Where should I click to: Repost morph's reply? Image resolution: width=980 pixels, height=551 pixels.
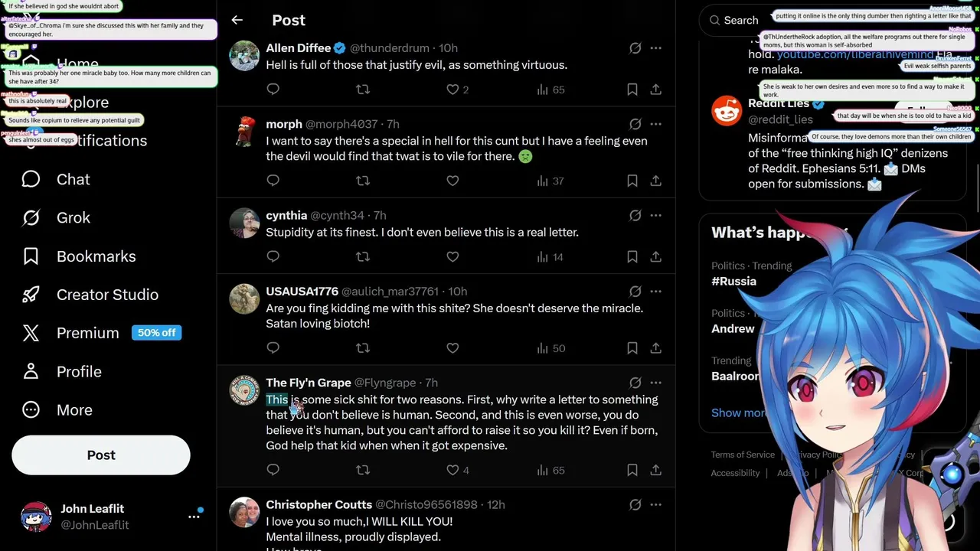click(x=363, y=181)
